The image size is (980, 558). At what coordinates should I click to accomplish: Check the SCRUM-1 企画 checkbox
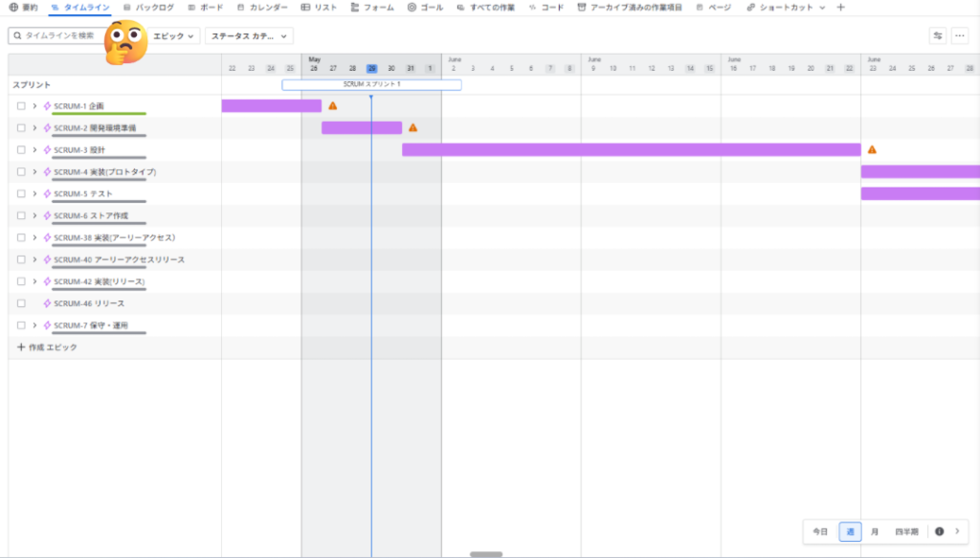pos(21,105)
